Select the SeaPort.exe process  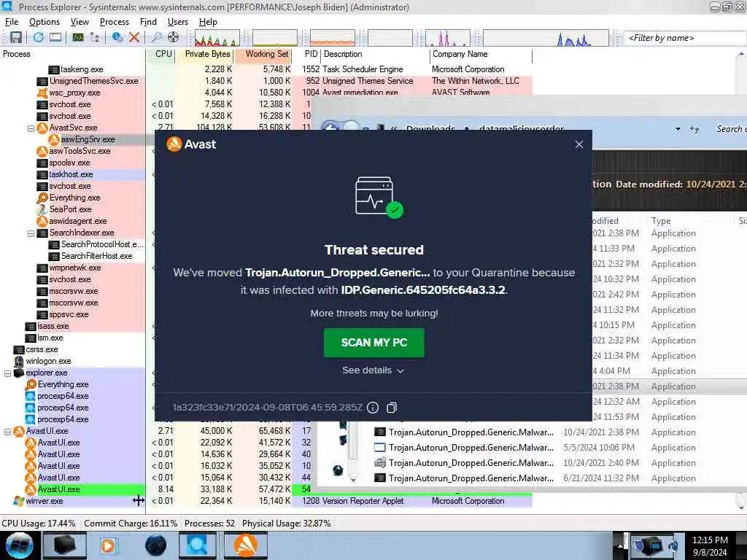pyautogui.click(x=70, y=209)
